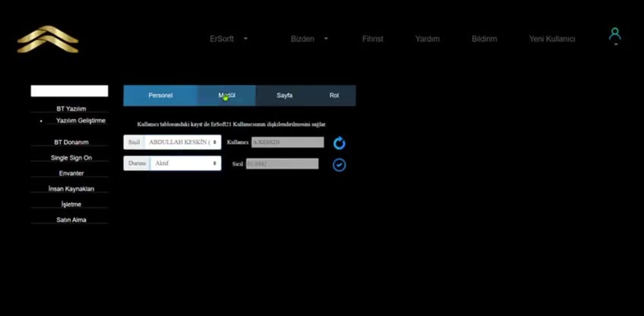Open Bildirim in the top navigation
The height and width of the screenshot is (316, 644).
(x=484, y=39)
